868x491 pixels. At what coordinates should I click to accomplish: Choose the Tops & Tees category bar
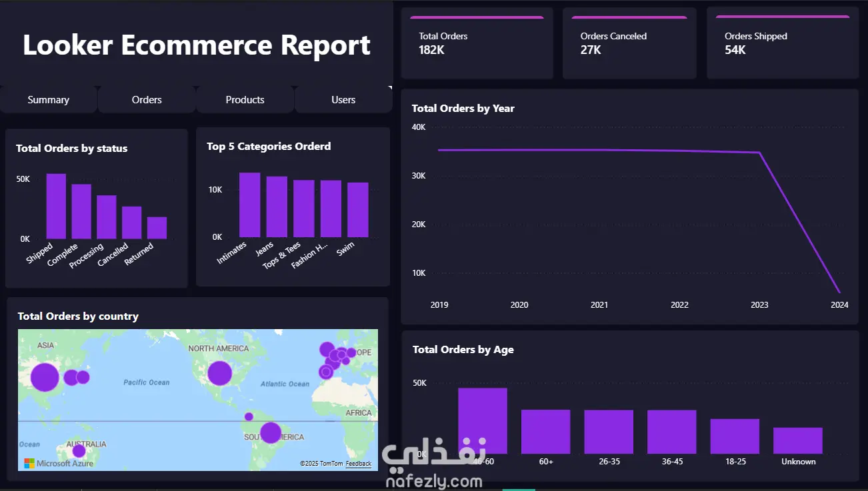pyautogui.click(x=304, y=209)
